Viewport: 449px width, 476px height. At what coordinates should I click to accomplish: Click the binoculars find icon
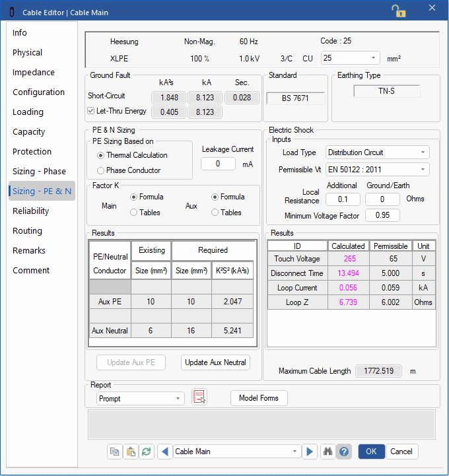point(328,452)
